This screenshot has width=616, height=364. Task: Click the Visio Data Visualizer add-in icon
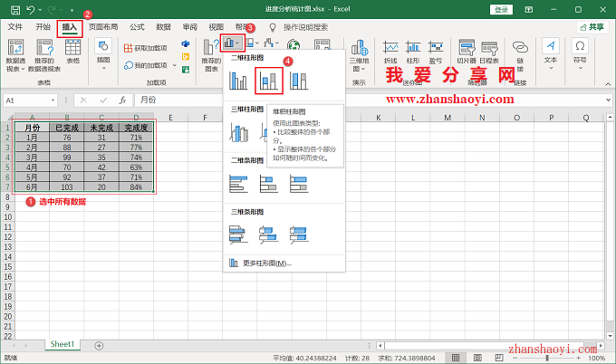[186, 43]
